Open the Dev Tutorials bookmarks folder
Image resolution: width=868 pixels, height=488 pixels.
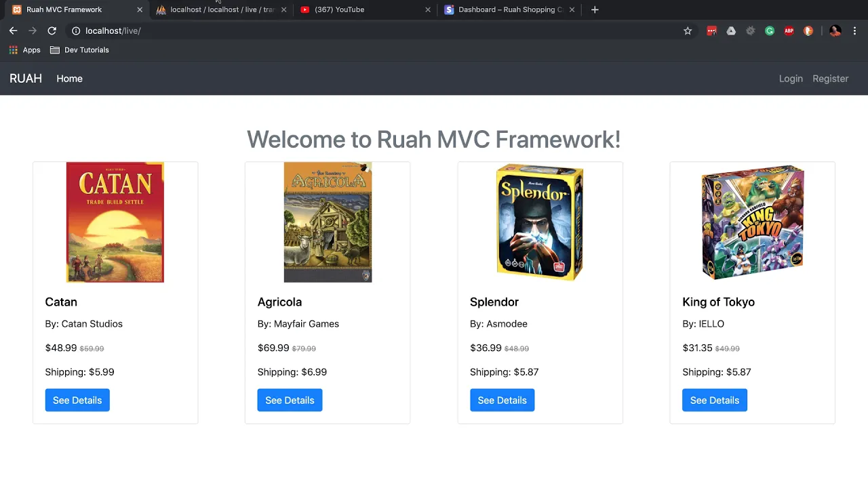click(79, 50)
